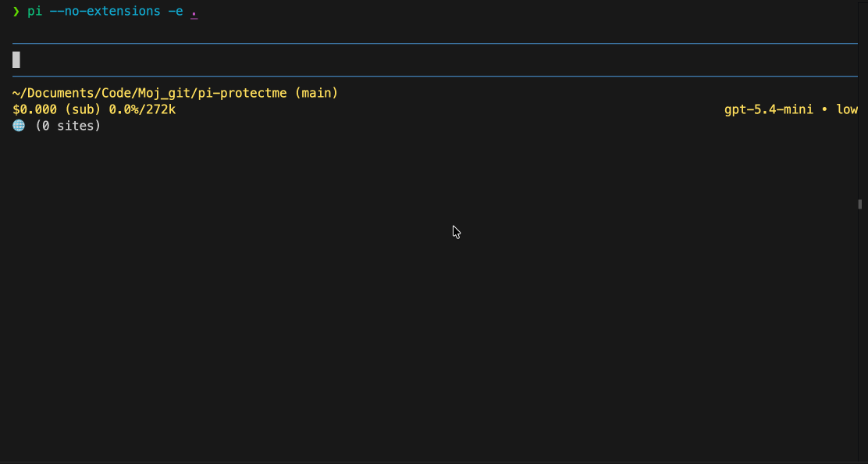Click the '(sub)' status label

83,109
